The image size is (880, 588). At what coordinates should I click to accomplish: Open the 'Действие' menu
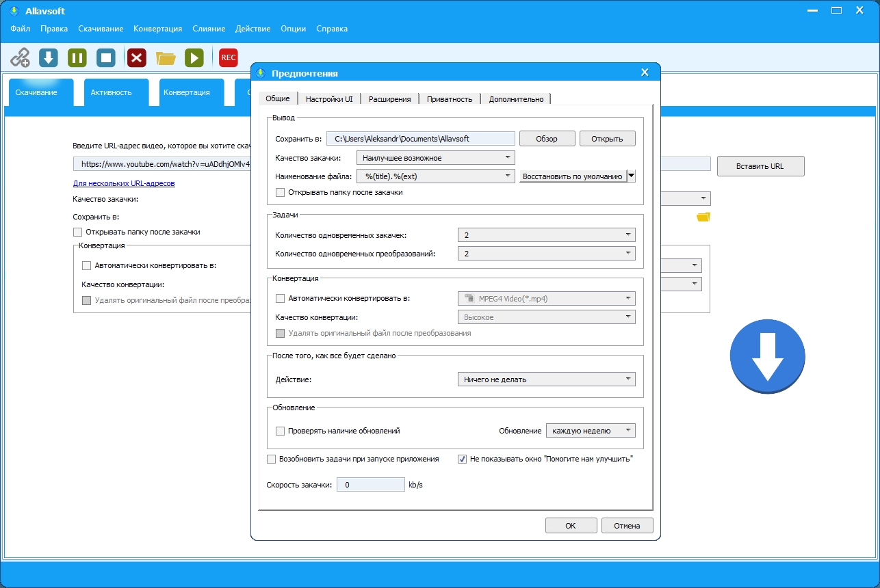pyautogui.click(x=253, y=29)
